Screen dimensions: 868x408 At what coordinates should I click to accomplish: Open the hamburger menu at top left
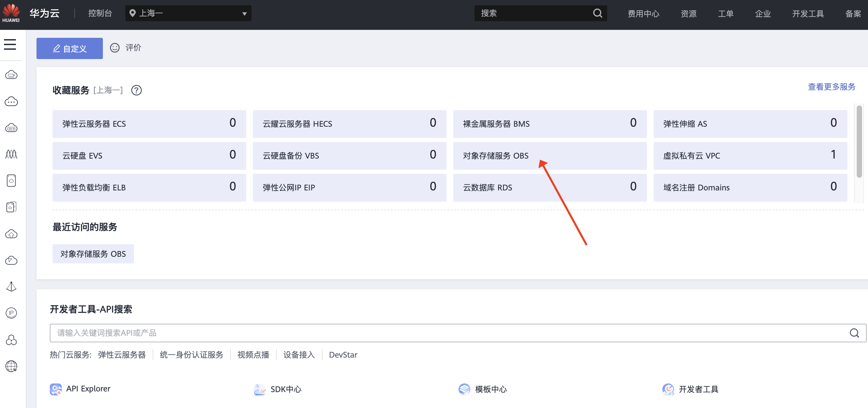tap(10, 44)
